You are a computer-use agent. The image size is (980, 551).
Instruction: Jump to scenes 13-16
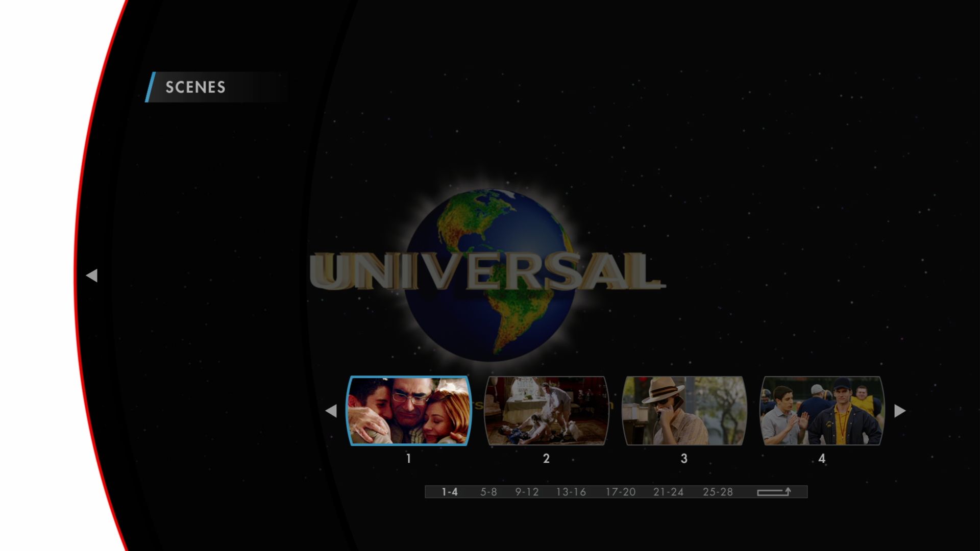(x=571, y=492)
